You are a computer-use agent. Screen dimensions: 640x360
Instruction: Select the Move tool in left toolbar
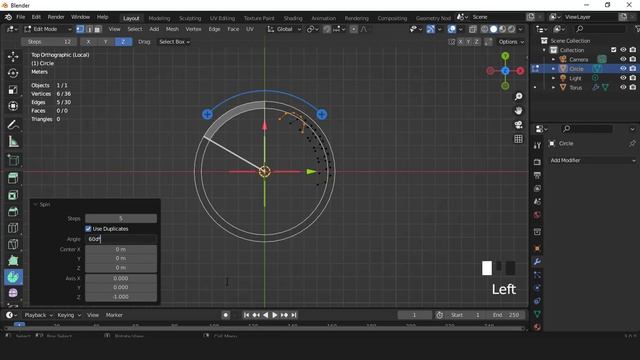point(13,56)
